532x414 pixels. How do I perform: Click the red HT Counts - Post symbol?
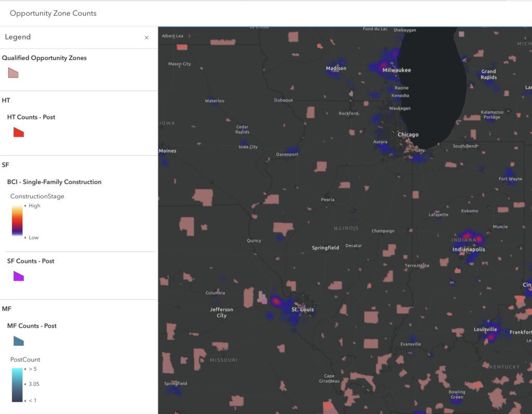(x=19, y=132)
